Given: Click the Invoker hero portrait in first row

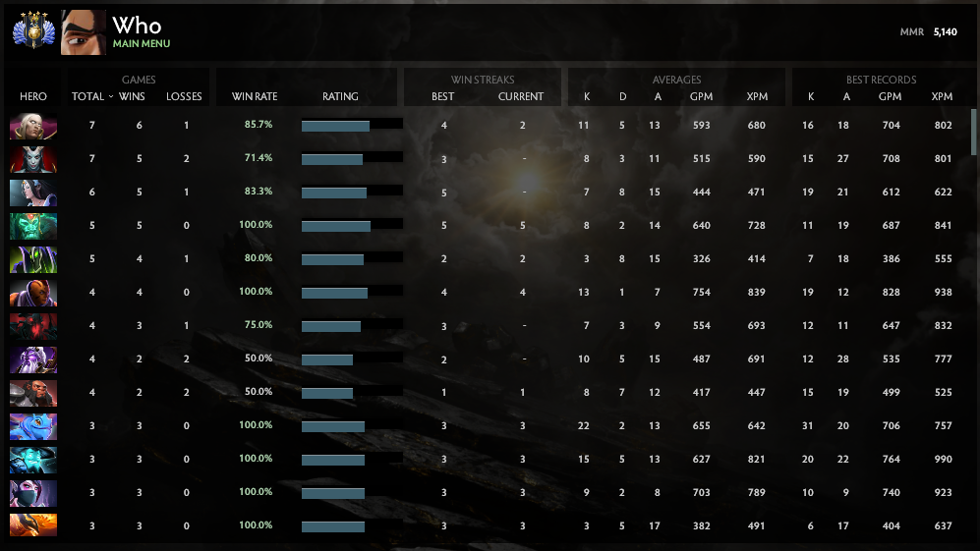Looking at the screenshot, I should (33, 126).
